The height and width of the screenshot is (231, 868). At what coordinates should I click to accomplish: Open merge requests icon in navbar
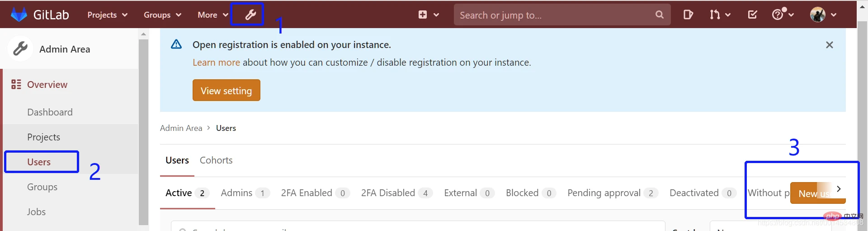pyautogui.click(x=715, y=14)
